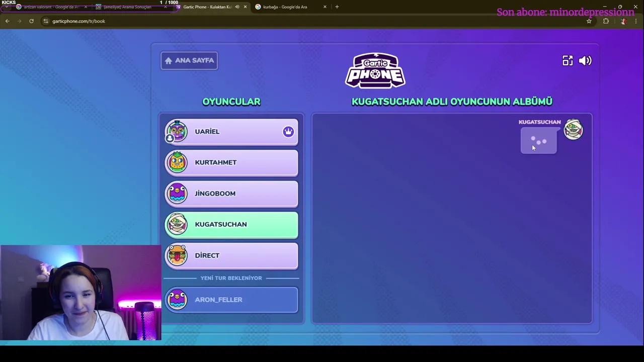Open the browser profile avatar
The height and width of the screenshot is (362, 644).
click(623, 21)
